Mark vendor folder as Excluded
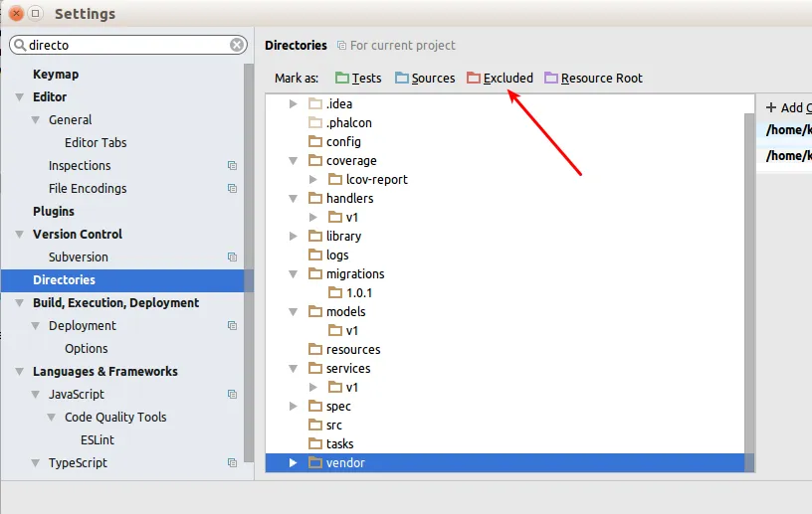The height and width of the screenshot is (514, 812). coord(500,79)
